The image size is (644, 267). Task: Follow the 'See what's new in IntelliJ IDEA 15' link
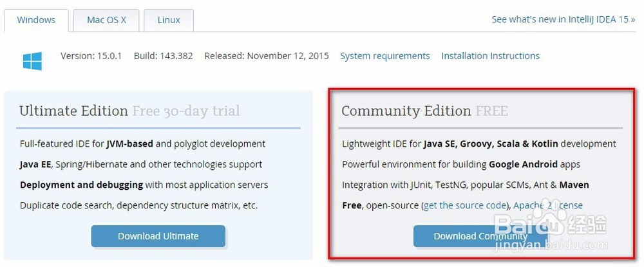click(x=563, y=19)
